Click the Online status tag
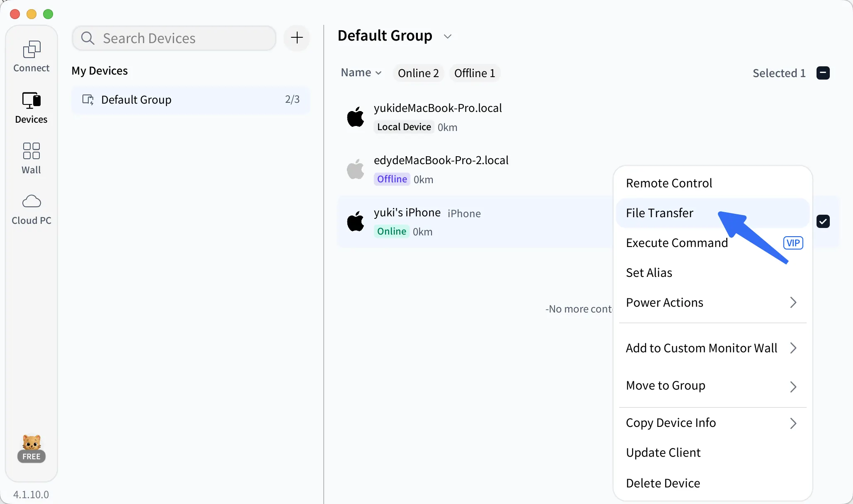The height and width of the screenshot is (504, 853). 392,231
